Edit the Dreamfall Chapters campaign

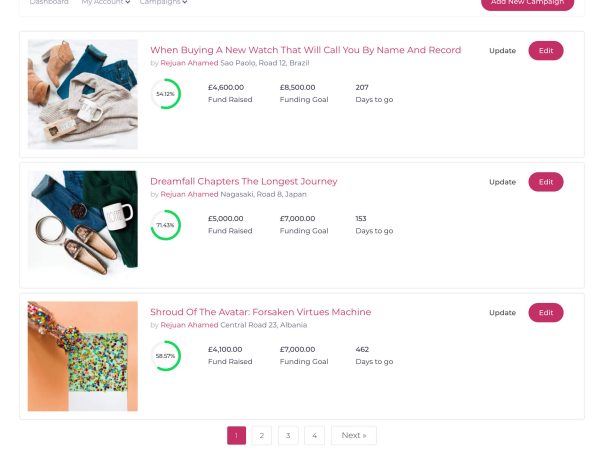tap(546, 182)
